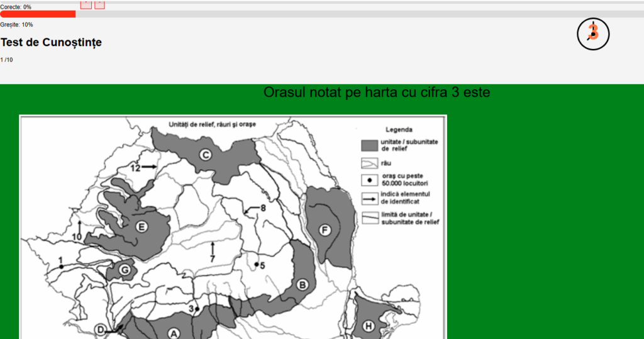The height and width of the screenshot is (339, 644).
Task: Select the circled letter H region
Action: pos(368,325)
